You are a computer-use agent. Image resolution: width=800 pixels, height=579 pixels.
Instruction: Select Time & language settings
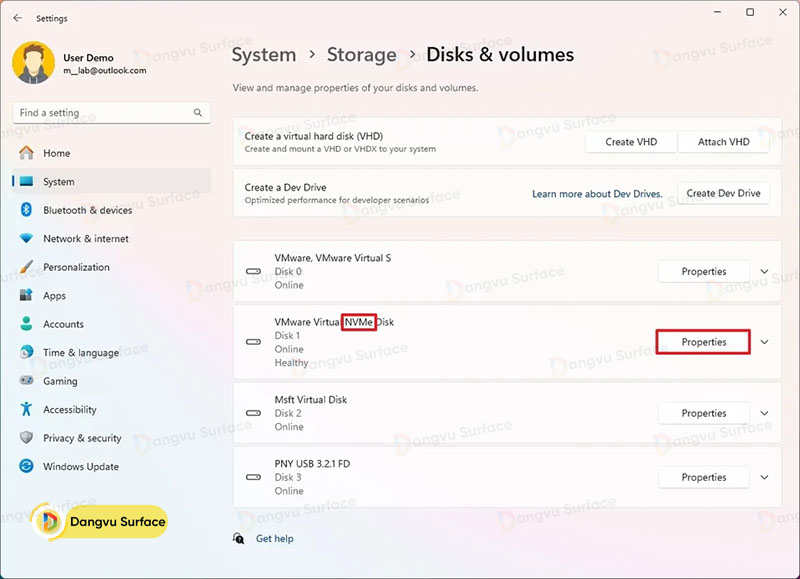pyautogui.click(x=71, y=352)
